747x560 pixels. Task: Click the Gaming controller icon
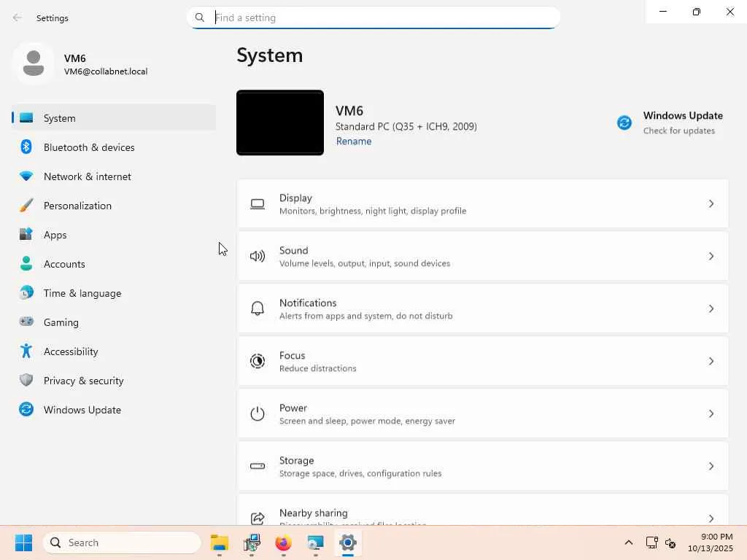click(26, 322)
